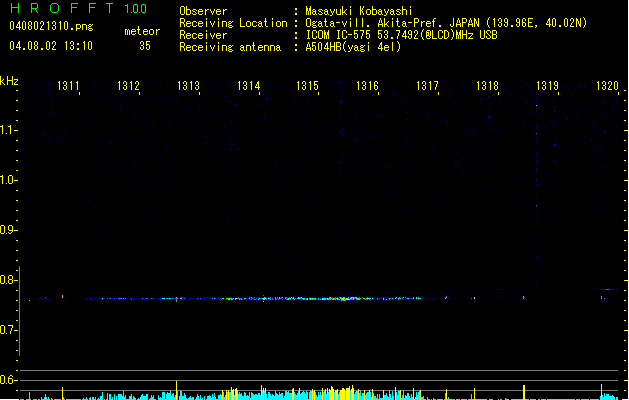Click the 1.0 kHz frequency label
Viewport: 629px width, 400px height.
[8, 180]
